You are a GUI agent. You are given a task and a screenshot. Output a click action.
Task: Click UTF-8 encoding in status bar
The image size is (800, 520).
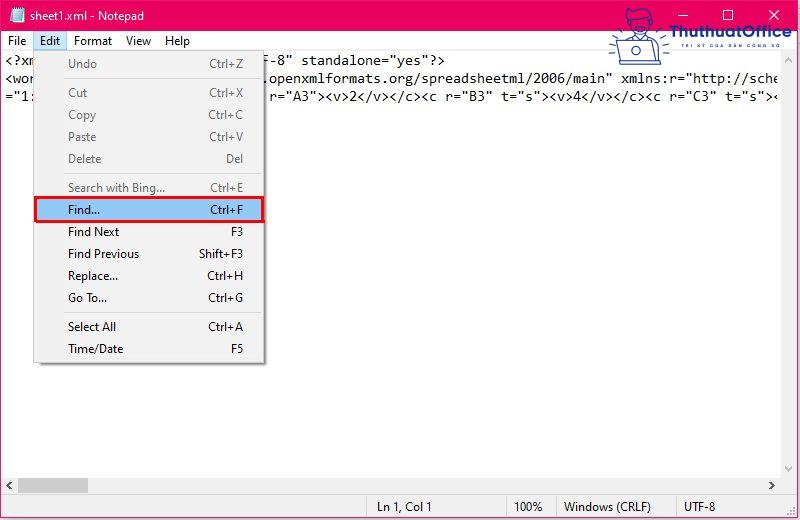[699, 507]
